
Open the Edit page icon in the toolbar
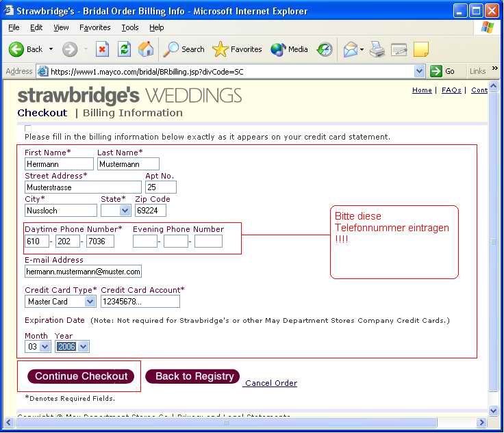(399, 49)
